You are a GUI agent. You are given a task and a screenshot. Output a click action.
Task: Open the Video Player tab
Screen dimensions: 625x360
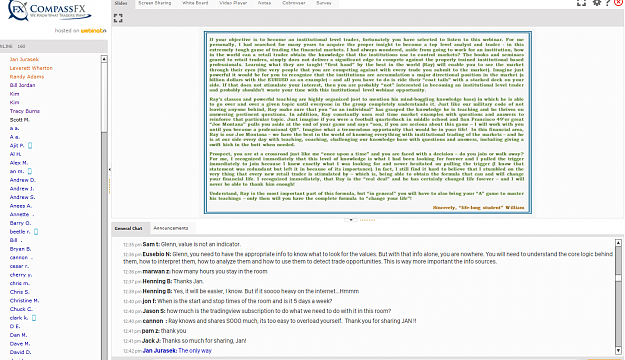pos(233,3)
